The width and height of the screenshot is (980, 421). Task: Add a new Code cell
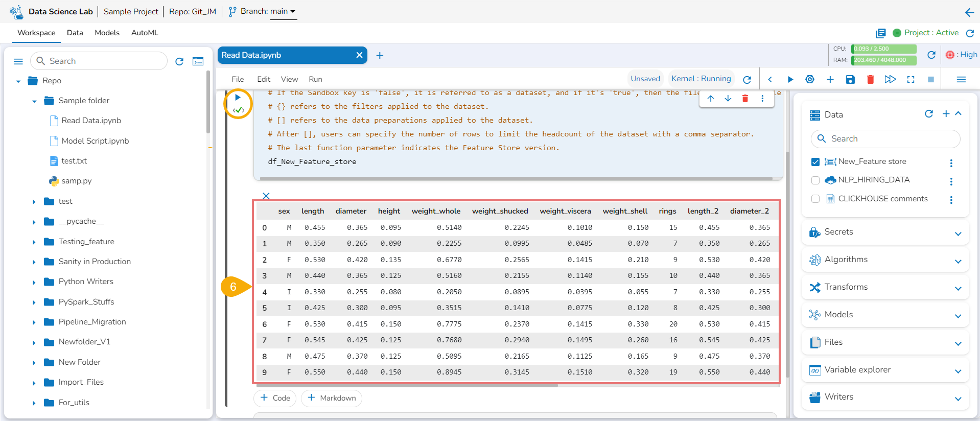(x=275, y=398)
